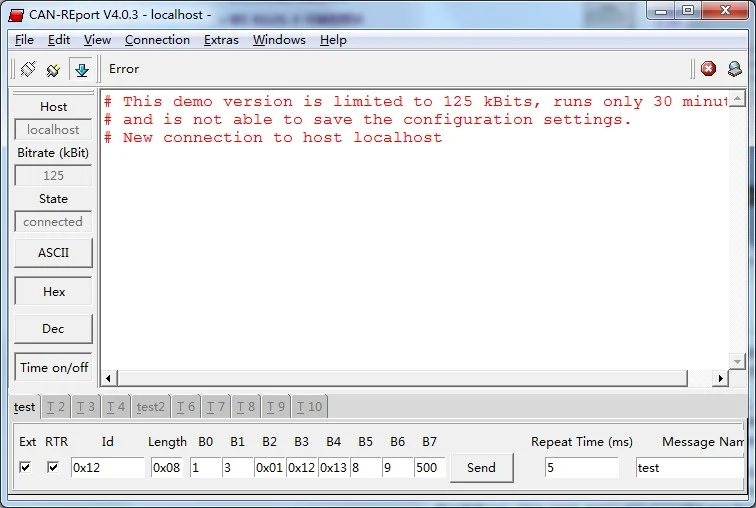Image resolution: width=756 pixels, height=508 pixels.
Task: Open the View menu
Action: click(x=97, y=40)
